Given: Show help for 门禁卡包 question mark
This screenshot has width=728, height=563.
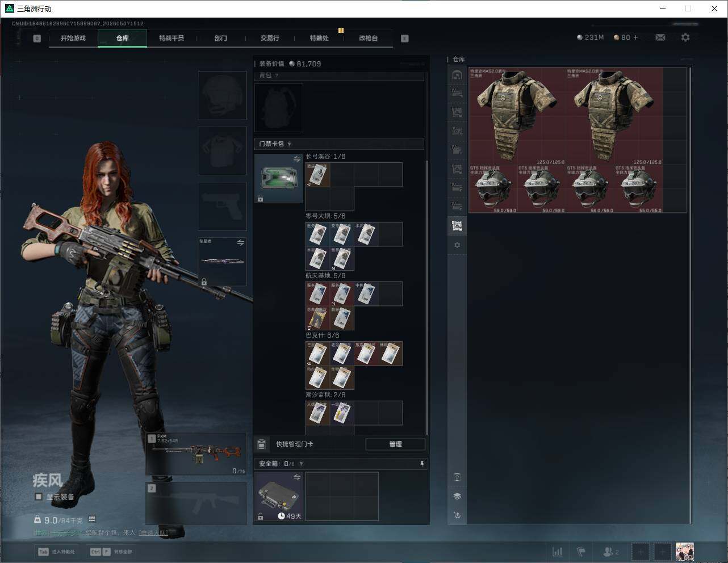Looking at the screenshot, I should tap(290, 144).
